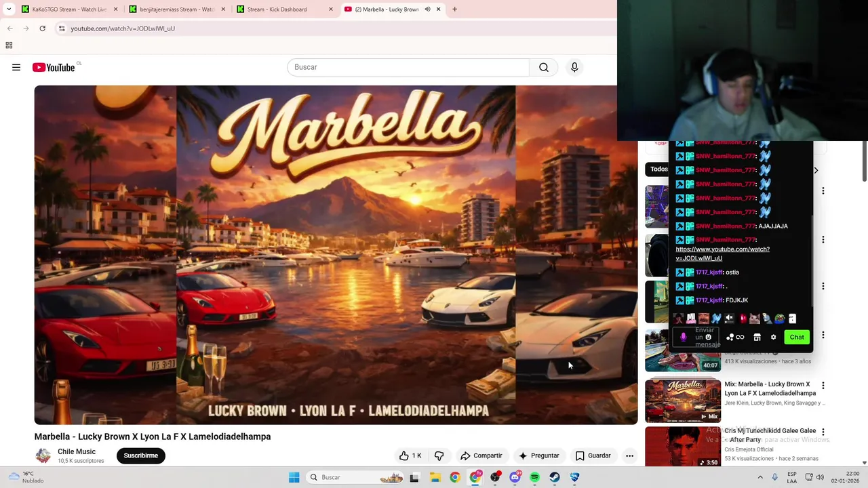
Task: Open the Chrome apps grid shortcut
Action: [x=9, y=45]
